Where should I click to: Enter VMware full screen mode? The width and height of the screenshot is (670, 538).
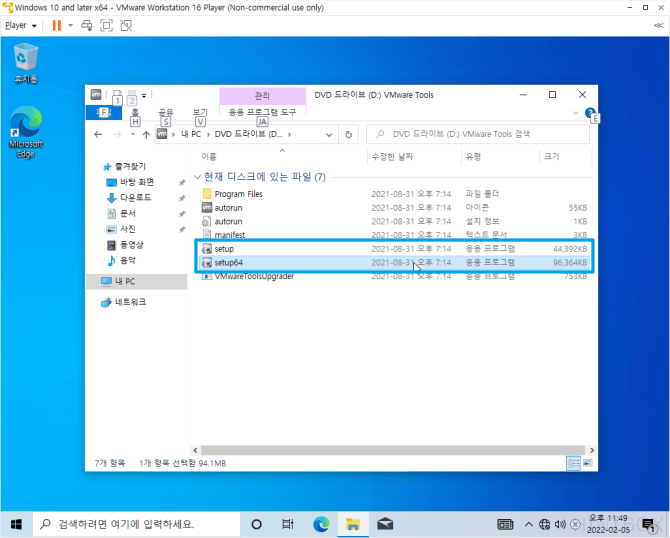(106, 26)
